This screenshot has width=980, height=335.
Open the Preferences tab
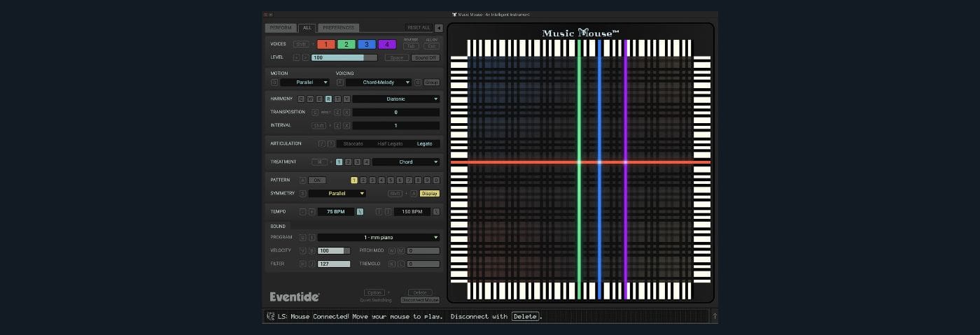point(339,28)
